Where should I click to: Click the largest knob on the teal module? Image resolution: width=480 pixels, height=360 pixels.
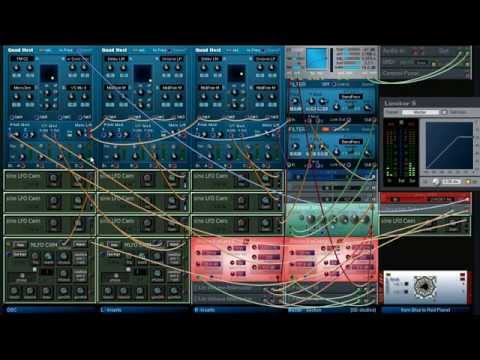310,219
